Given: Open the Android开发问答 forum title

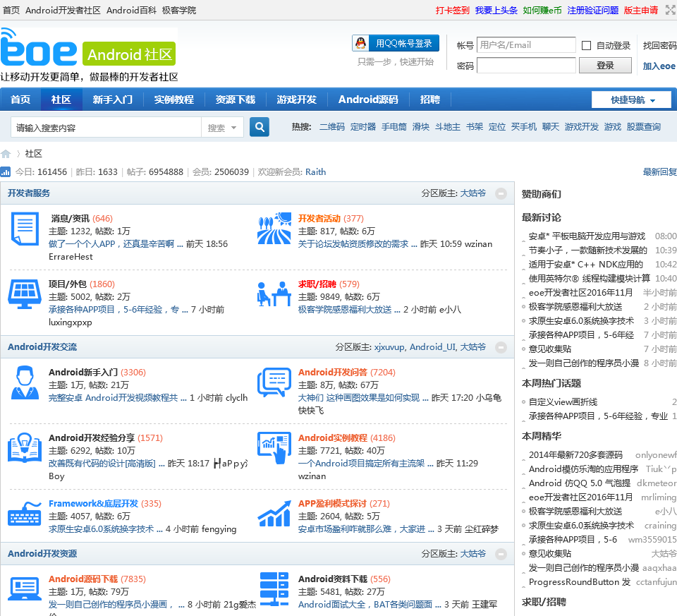Looking at the screenshot, I should click(332, 373).
